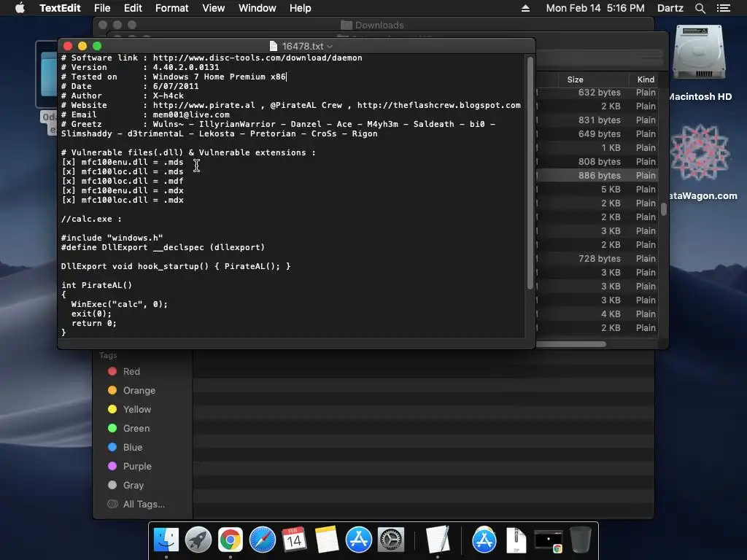Click the Finder vertical scroll thumb
747x560 pixels.
click(664, 209)
